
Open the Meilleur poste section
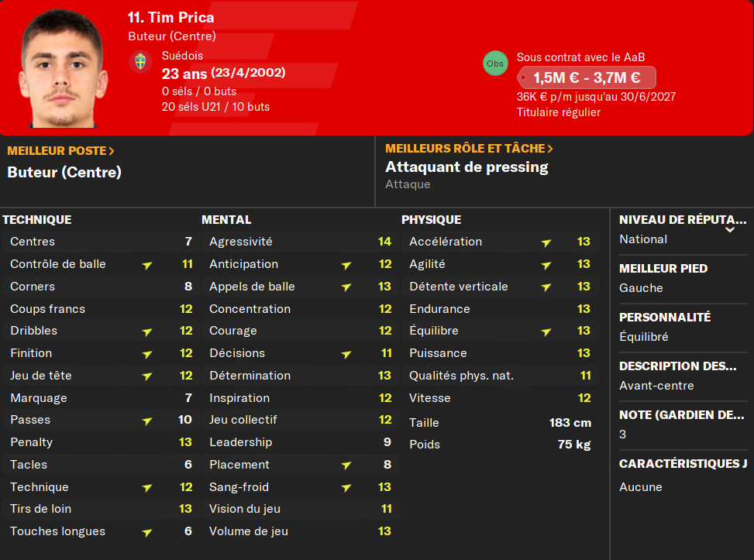[x=60, y=150]
